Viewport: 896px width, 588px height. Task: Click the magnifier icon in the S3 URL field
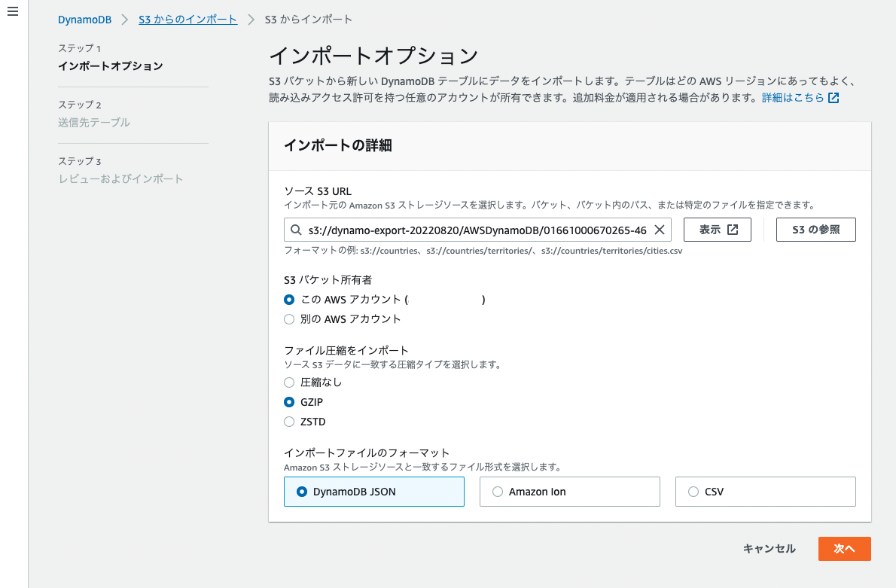click(x=295, y=230)
